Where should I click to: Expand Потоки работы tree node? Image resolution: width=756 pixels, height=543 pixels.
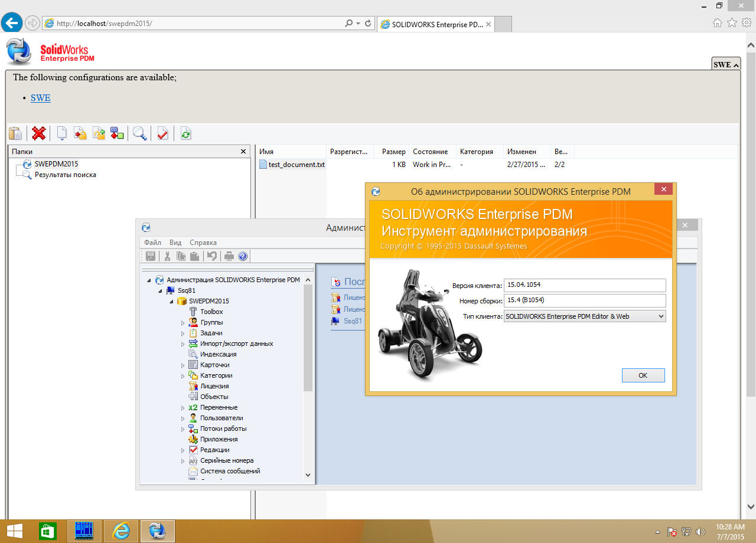coord(183,429)
